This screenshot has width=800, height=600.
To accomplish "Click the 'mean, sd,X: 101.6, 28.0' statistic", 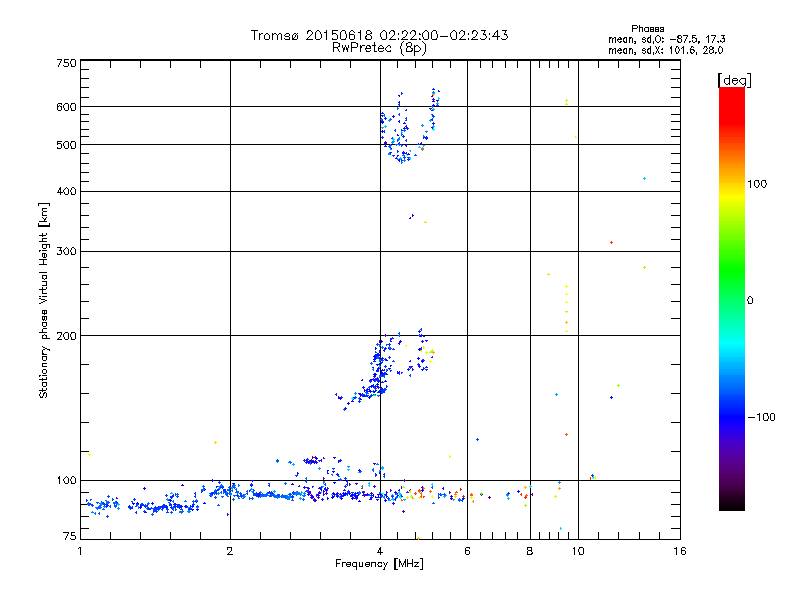I will [665, 50].
